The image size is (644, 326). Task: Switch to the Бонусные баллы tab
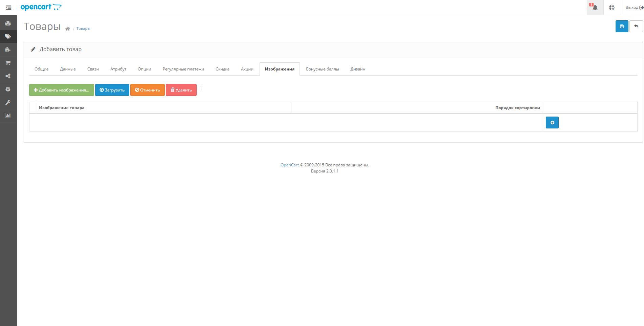point(323,69)
